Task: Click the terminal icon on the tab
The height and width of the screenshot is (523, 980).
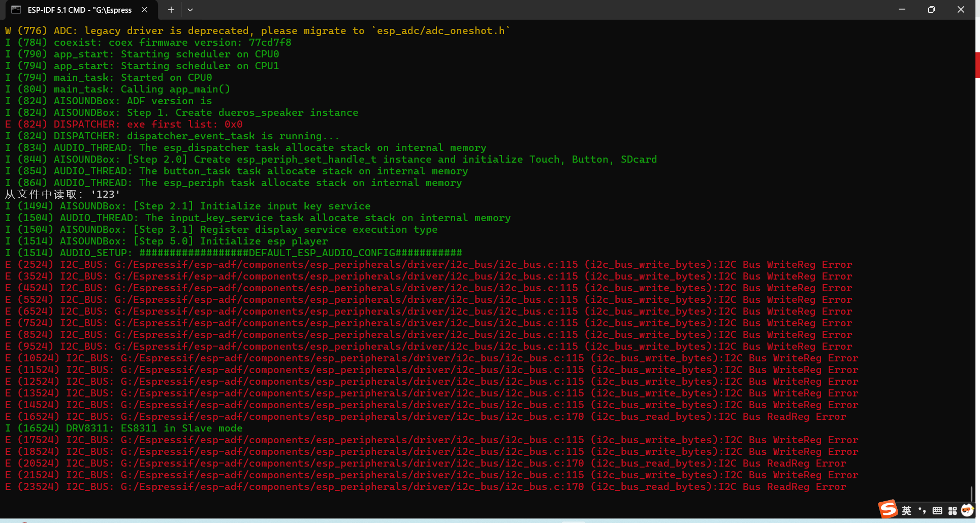Action: click(16, 10)
